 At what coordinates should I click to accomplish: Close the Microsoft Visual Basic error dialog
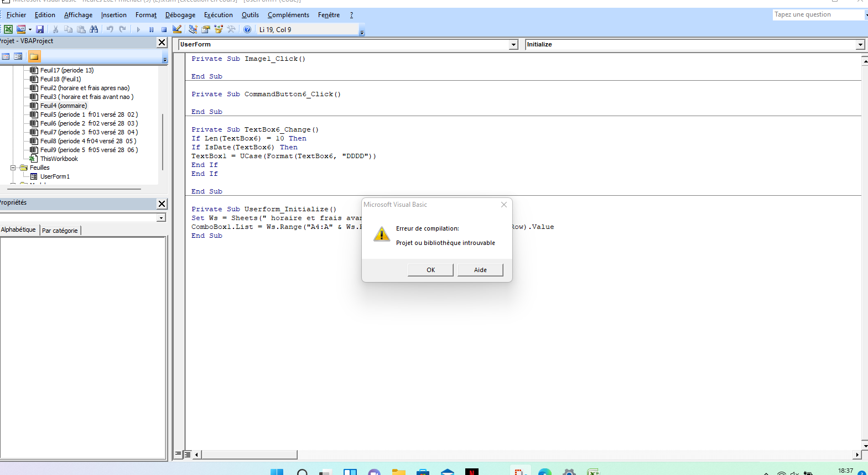tap(504, 205)
